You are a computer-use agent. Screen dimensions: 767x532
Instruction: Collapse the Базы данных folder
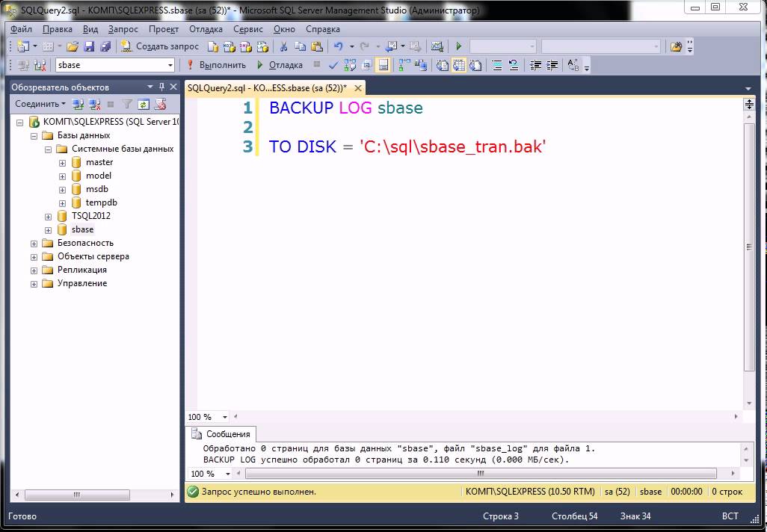point(34,135)
